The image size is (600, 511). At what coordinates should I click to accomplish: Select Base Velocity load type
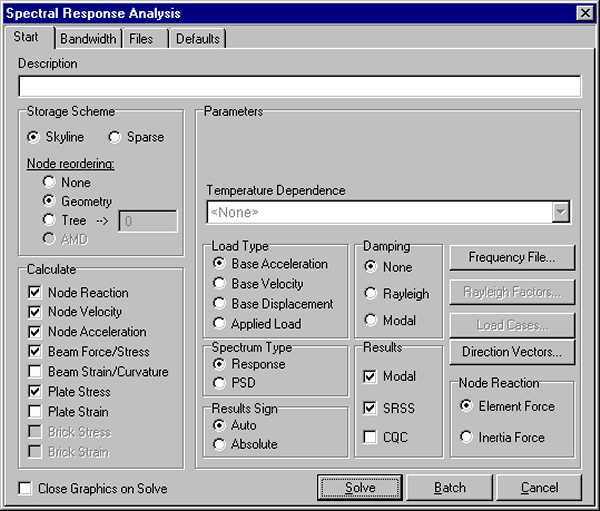click(220, 284)
